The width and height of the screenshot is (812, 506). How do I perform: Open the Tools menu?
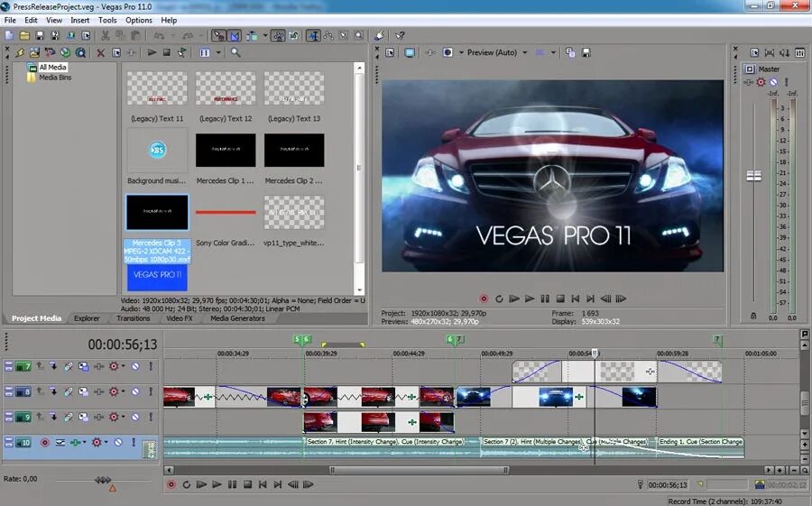[107, 20]
